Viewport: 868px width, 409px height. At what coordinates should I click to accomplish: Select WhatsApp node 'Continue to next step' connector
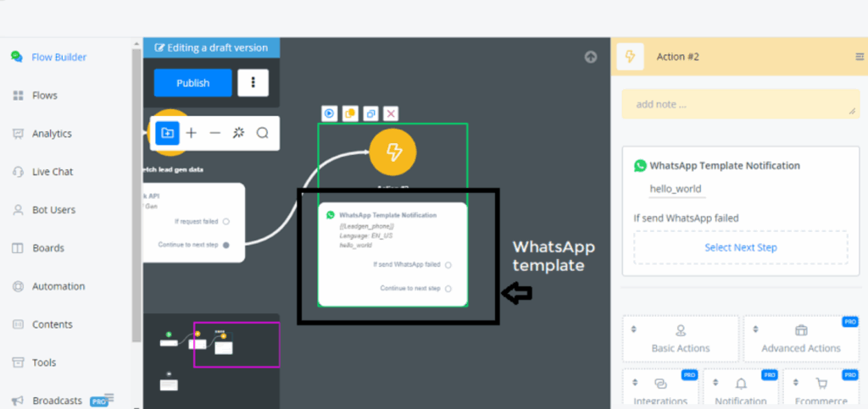click(448, 289)
